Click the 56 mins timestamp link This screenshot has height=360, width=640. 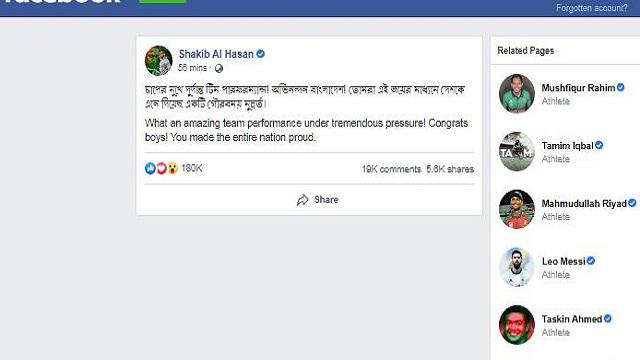[192, 68]
